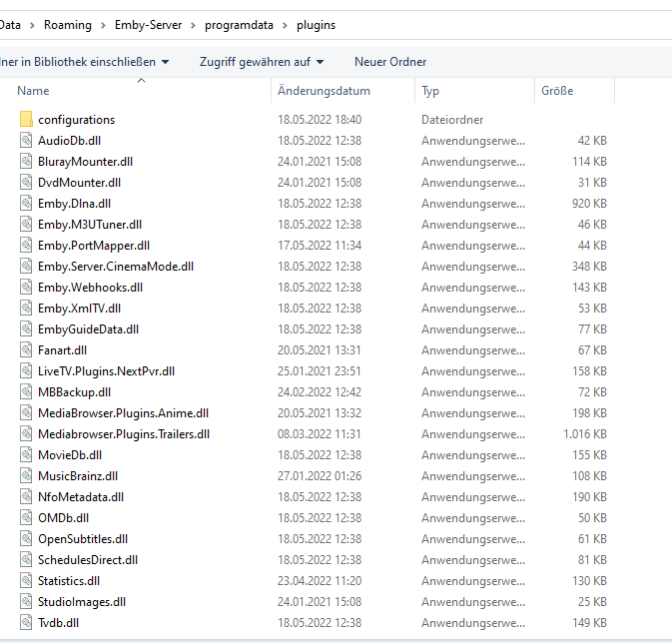
Task: Select the StudioImages.dll file icon
Action: (x=26, y=602)
